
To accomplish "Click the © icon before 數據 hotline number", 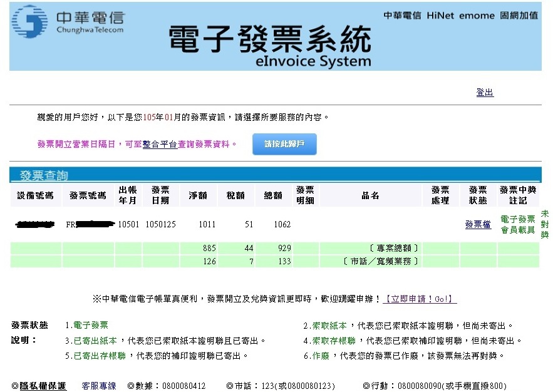I will (x=130, y=386).
